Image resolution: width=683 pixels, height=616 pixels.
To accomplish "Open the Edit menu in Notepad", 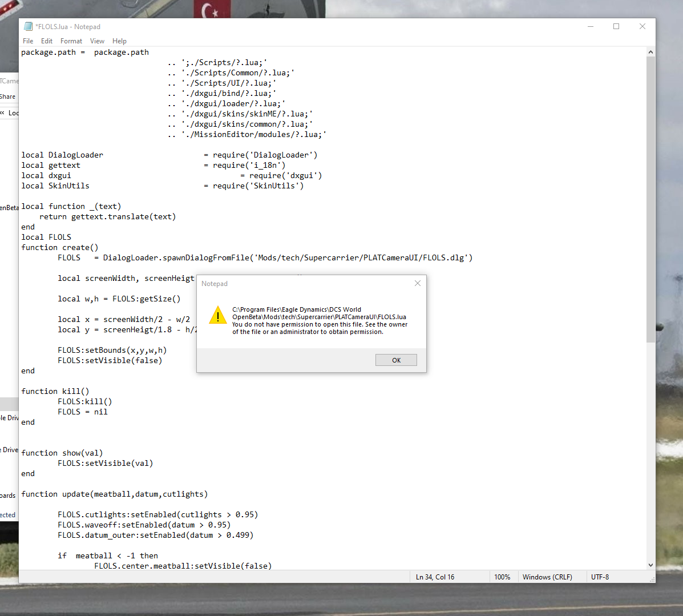I will (x=47, y=41).
